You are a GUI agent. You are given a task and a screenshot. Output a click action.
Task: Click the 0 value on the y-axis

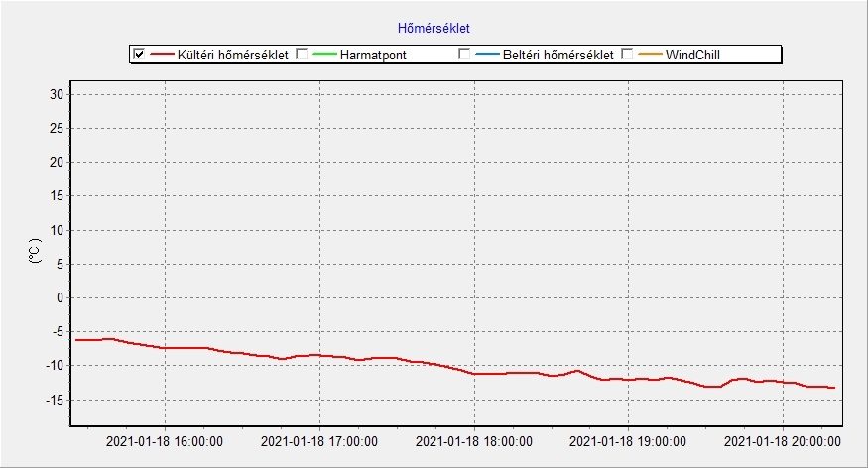(60, 297)
